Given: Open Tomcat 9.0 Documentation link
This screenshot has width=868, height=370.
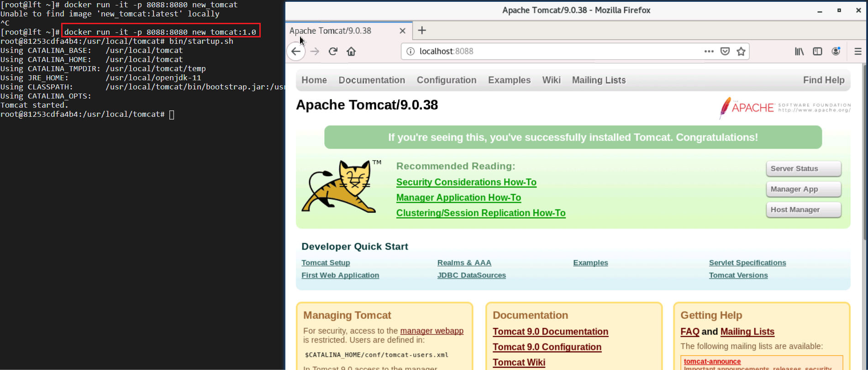Looking at the screenshot, I should (550, 332).
